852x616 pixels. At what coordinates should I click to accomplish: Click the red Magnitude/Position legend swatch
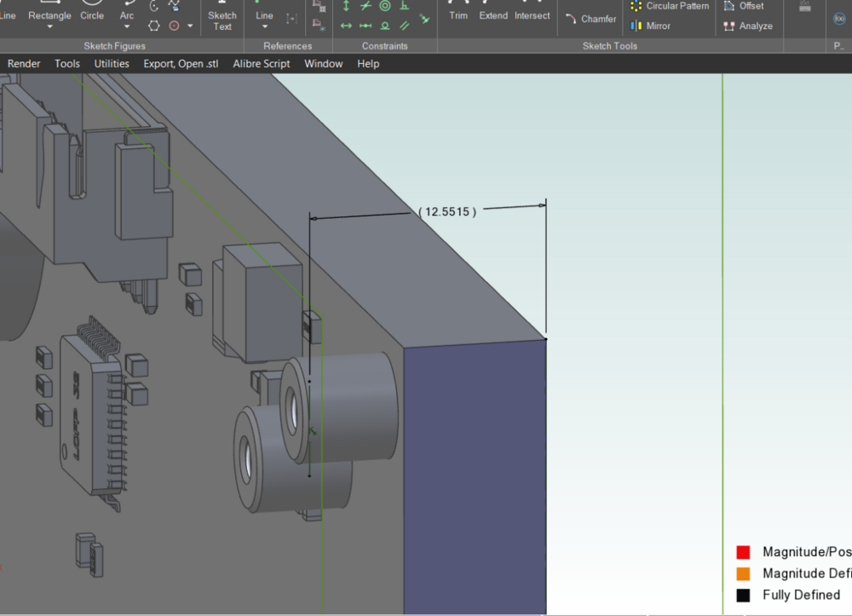(743, 552)
